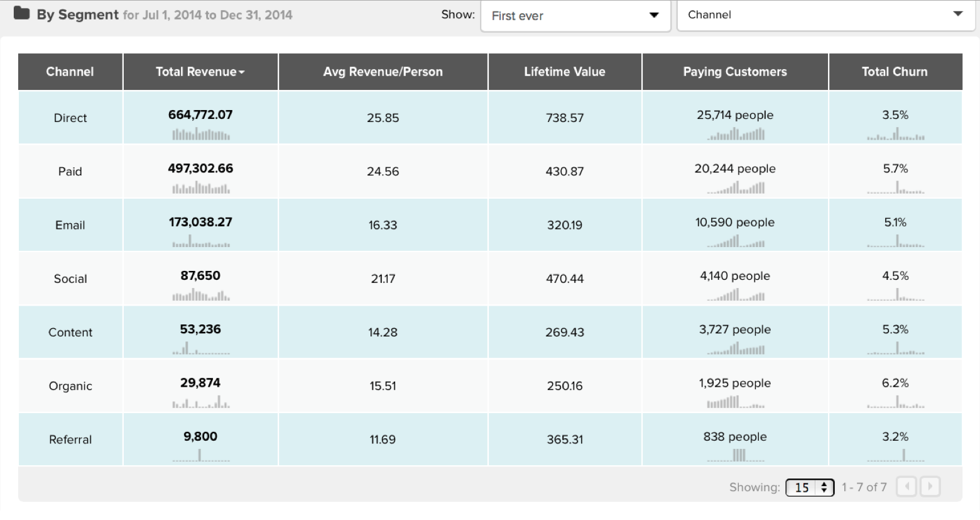The width and height of the screenshot is (980, 520).
Task: Click the folder icon beside By Segment
Action: click(x=22, y=13)
